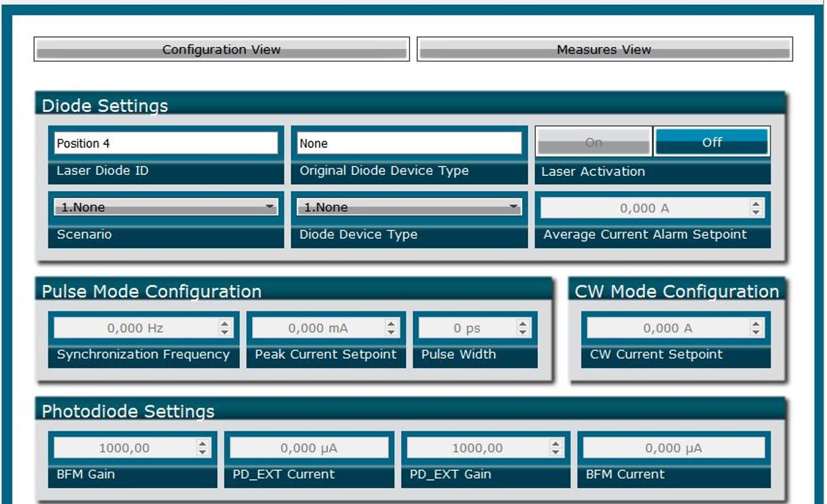Decrease PD_EXT Gain using down arrow

[x=556, y=452]
